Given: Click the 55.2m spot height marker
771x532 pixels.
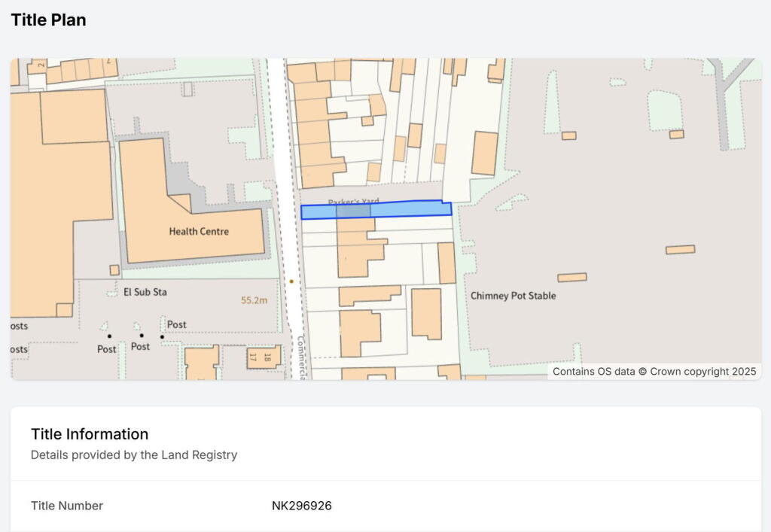Looking at the screenshot, I should (x=254, y=300).
